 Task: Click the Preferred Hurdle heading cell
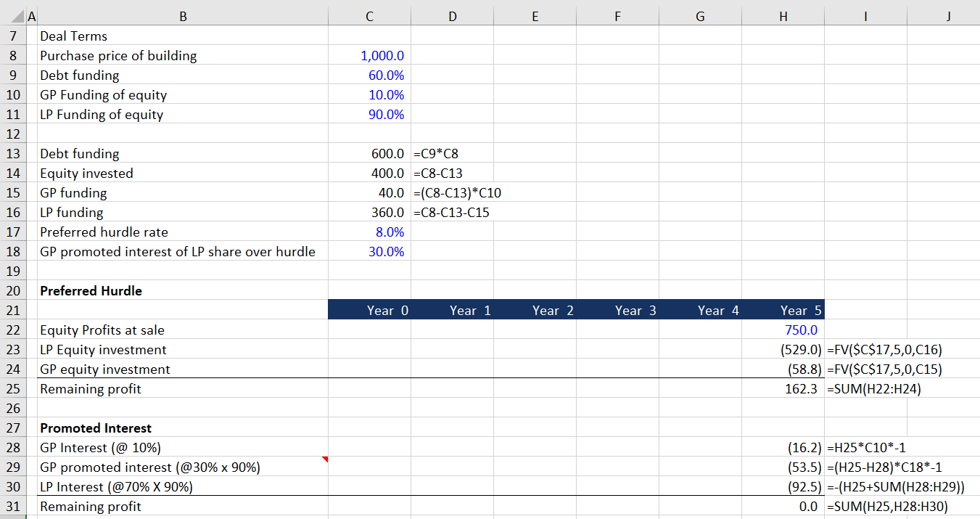point(91,291)
